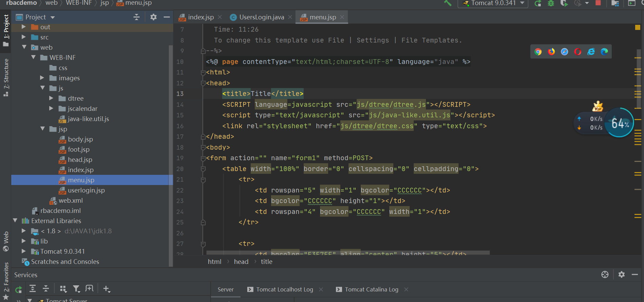The width and height of the screenshot is (644, 302).
Task: Toggle the 2: Favorites tool window button
Action: coord(5,281)
